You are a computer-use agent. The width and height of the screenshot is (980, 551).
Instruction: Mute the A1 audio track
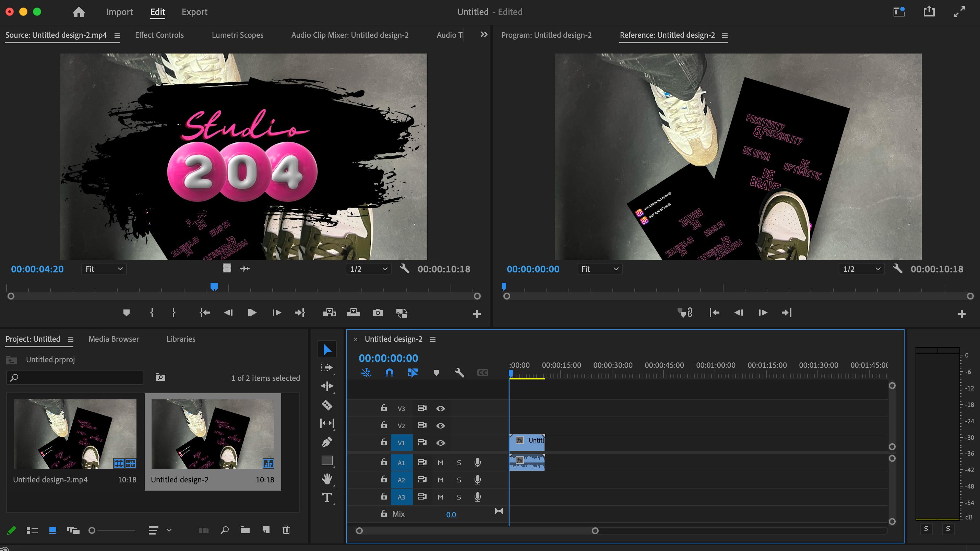[x=441, y=463]
